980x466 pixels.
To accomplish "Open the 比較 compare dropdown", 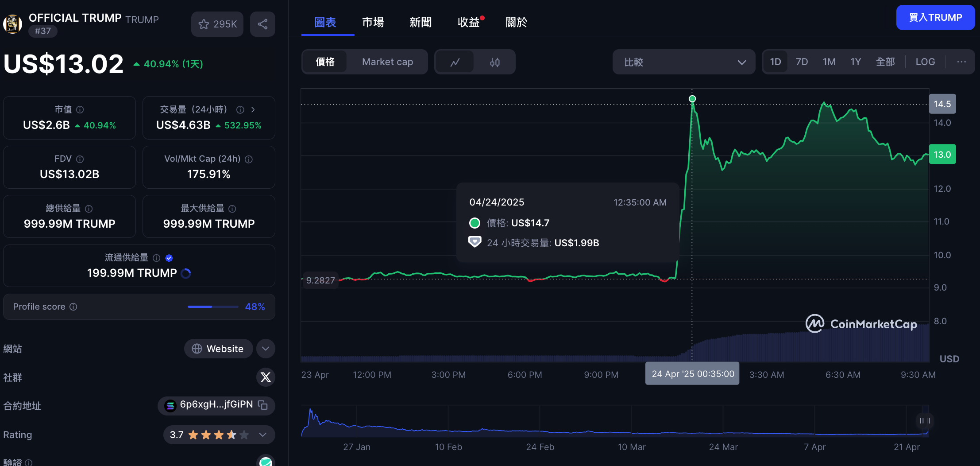I will 683,62.
